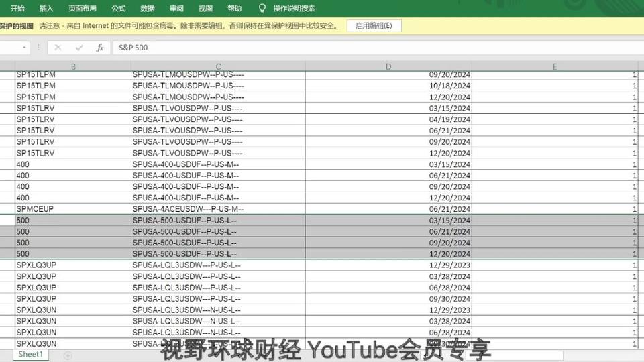Click the 启用编辑(E) button
The width and height of the screenshot is (644, 362).
click(x=374, y=26)
